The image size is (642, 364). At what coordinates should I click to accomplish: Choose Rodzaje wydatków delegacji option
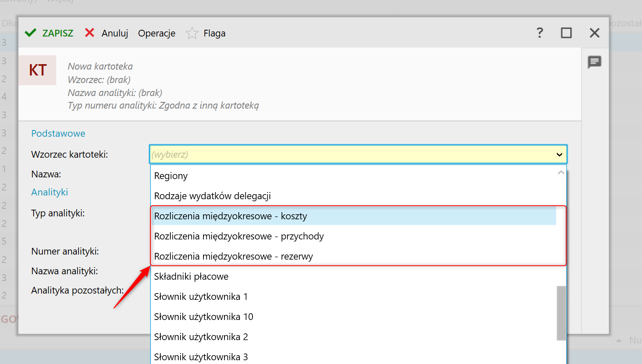point(212,196)
